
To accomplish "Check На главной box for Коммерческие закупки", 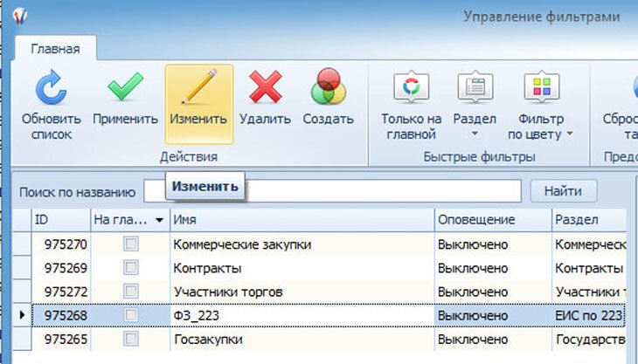I will 131,245.
